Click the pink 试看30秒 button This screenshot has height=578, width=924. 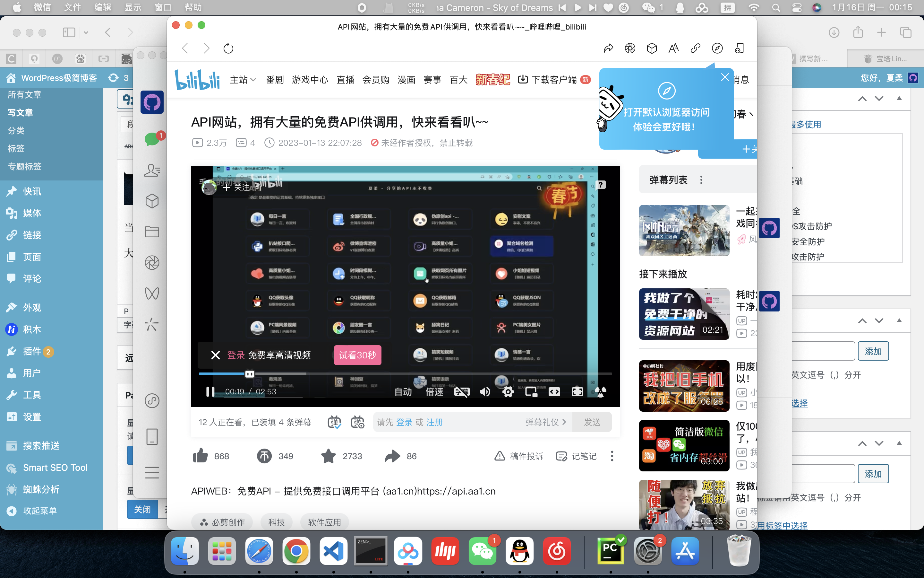357,355
